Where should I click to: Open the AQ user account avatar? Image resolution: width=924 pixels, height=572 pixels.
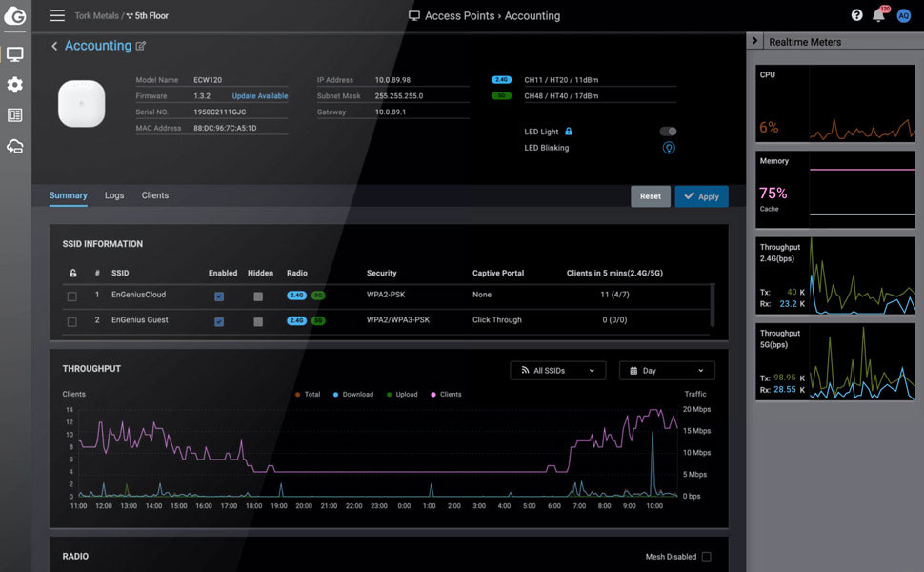pyautogui.click(x=903, y=16)
